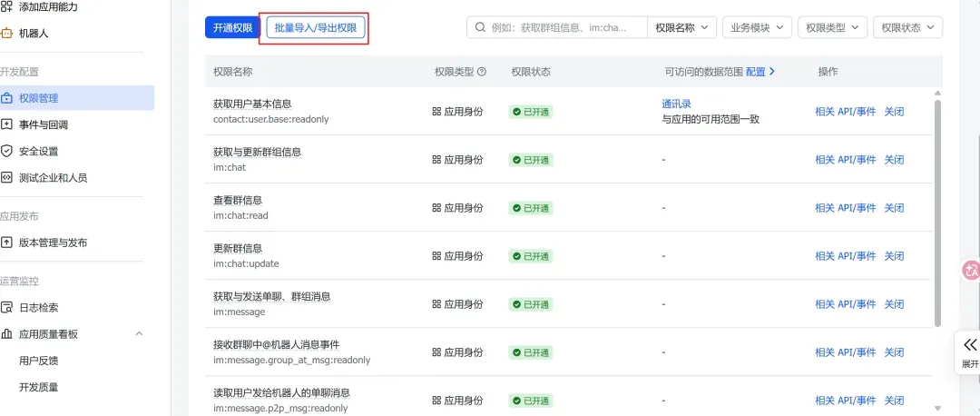980x416 pixels.
Task: Open 相关 API/事件 for 读取用户发给机器人的单聊消息
Action: pyautogui.click(x=846, y=401)
